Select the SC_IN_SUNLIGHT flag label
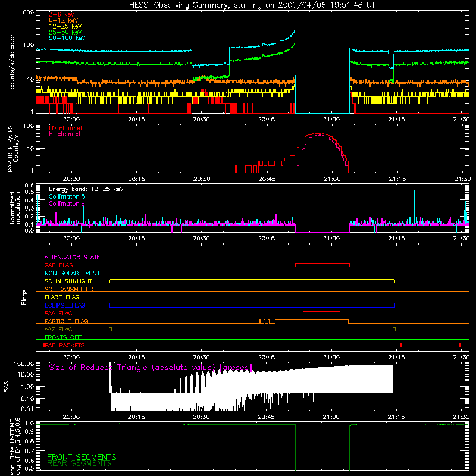Image resolution: width=476 pixels, height=476 pixels. (68, 281)
